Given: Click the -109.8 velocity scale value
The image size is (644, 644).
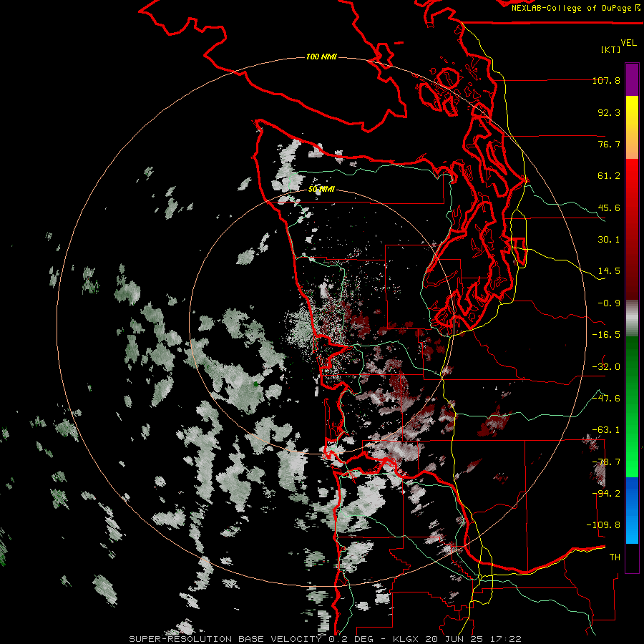Looking at the screenshot, I should [603, 525].
